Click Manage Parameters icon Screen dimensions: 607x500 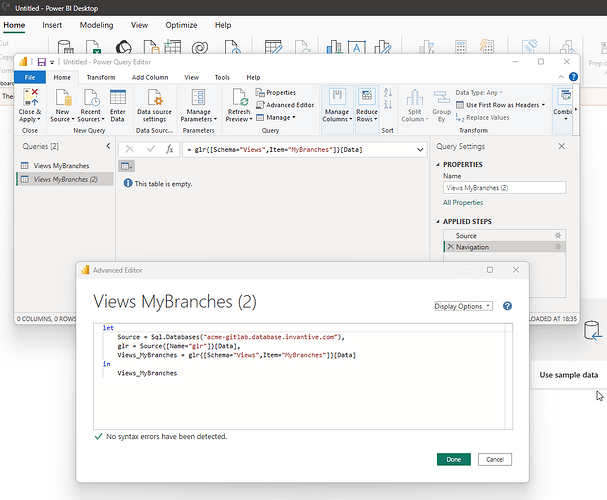click(x=199, y=97)
